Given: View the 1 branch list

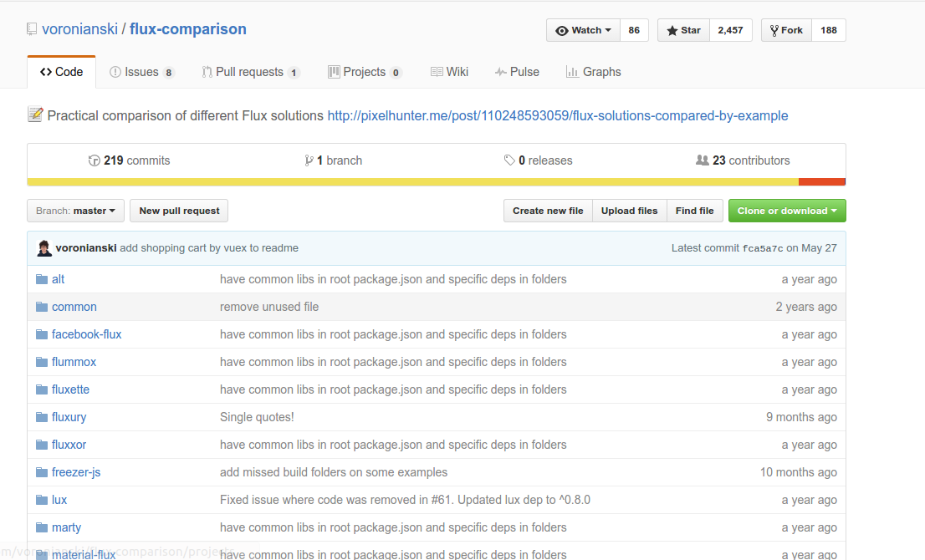Looking at the screenshot, I should tap(334, 160).
